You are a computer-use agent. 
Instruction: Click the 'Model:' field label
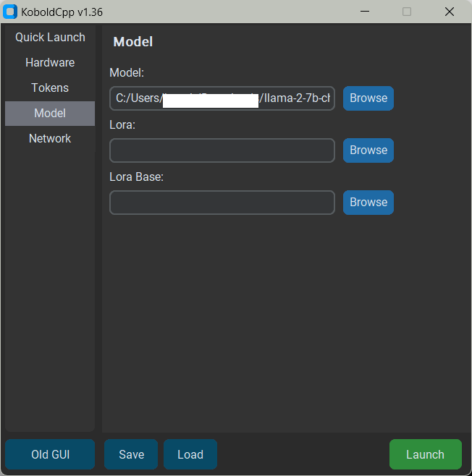127,73
